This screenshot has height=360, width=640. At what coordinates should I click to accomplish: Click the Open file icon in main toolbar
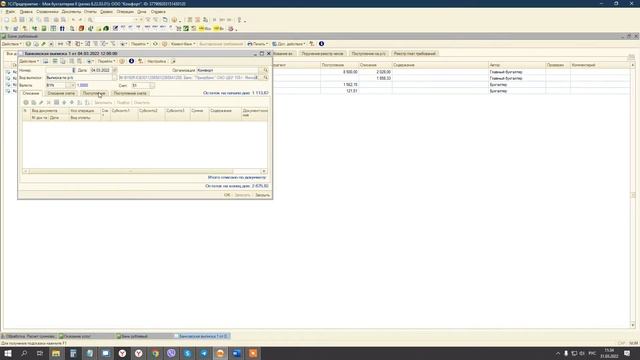(x=14, y=20)
